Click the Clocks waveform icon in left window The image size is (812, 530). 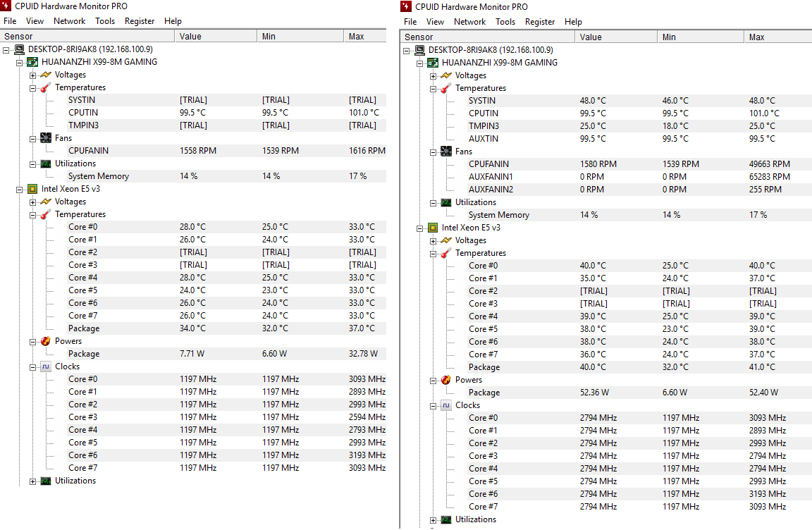[46, 366]
